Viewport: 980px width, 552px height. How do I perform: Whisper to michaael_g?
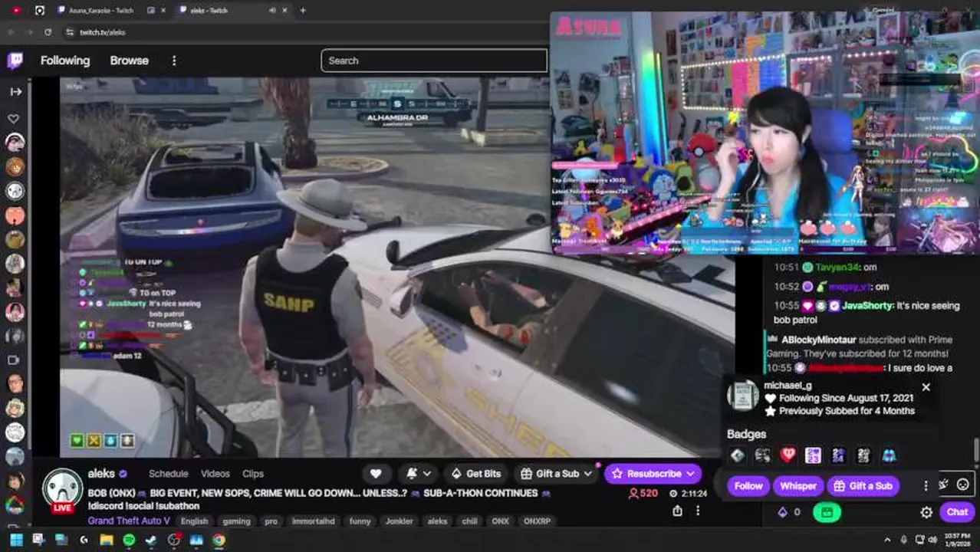(798, 485)
